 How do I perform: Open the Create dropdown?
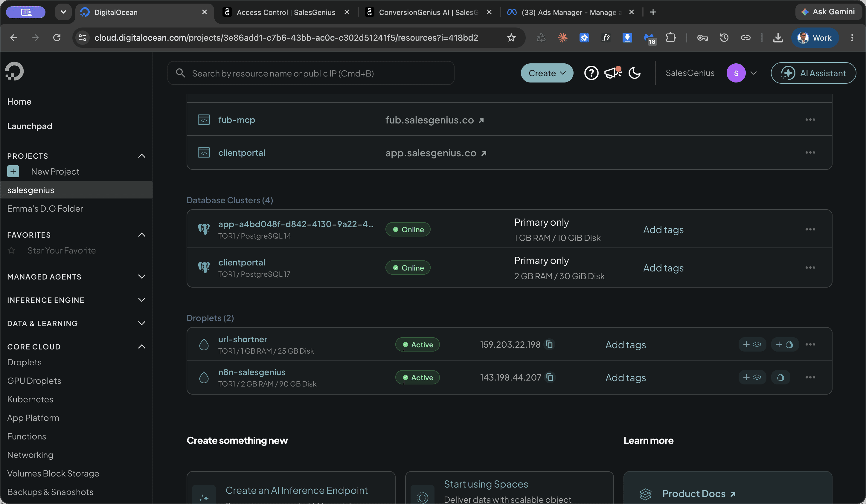coord(547,73)
